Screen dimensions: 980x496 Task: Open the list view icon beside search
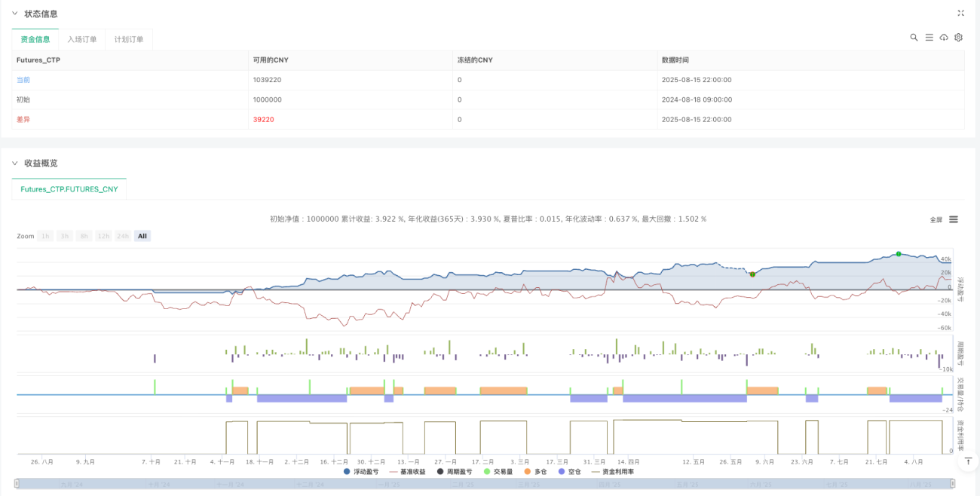929,37
